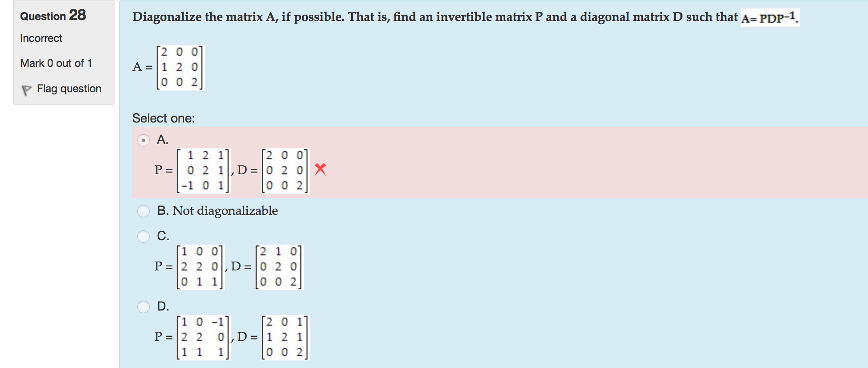Click the matrix P image under option A
The width and height of the screenshot is (868, 368).
pyautogui.click(x=203, y=170)
